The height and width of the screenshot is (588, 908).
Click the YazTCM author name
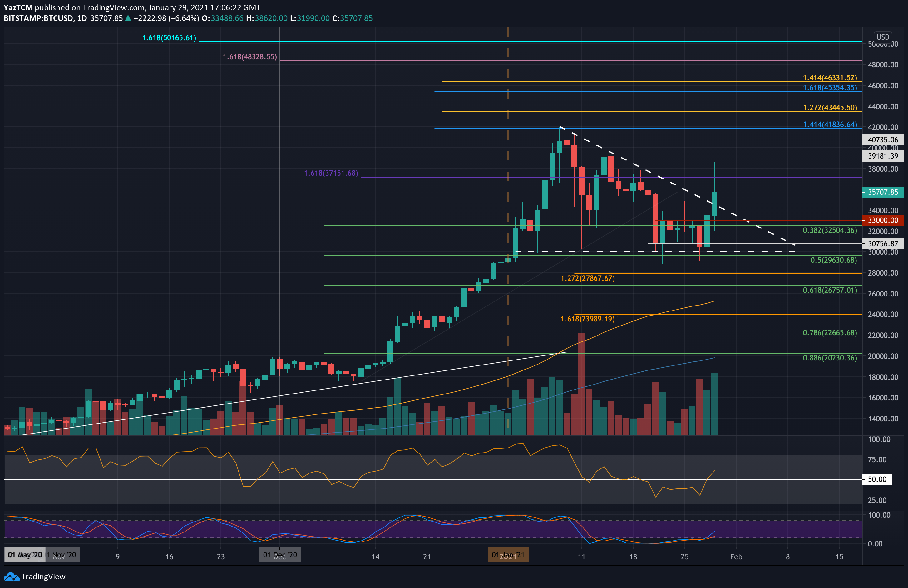[18, 7]
